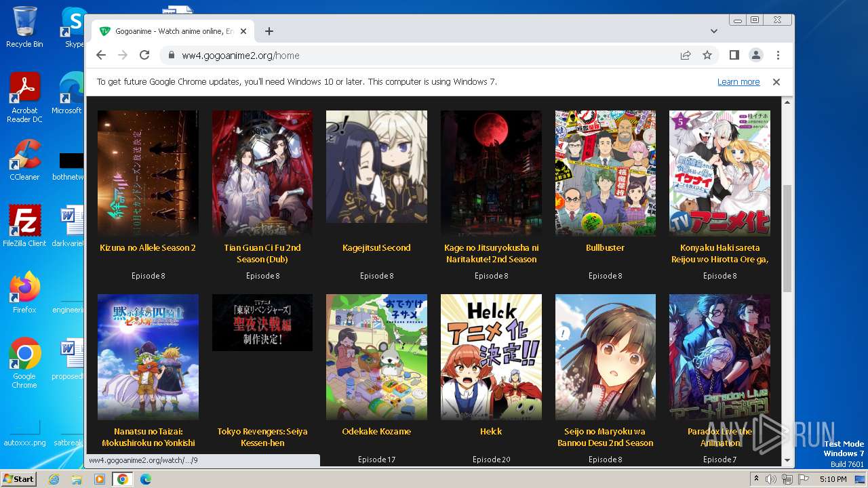The image size is (868, 488).
Task: Click volume speaker icon in system tray
Action: tap(770, 479)
